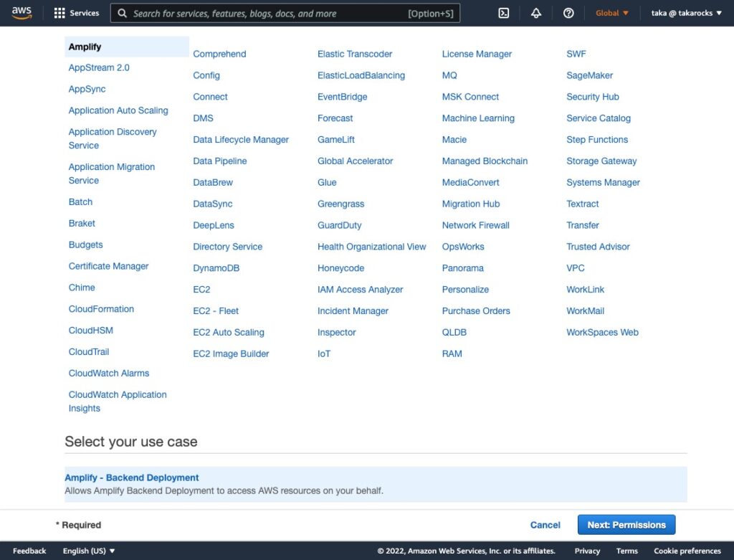Select Health Organizational View
Viewport: 734px width, 560px height.
(372, 247)
